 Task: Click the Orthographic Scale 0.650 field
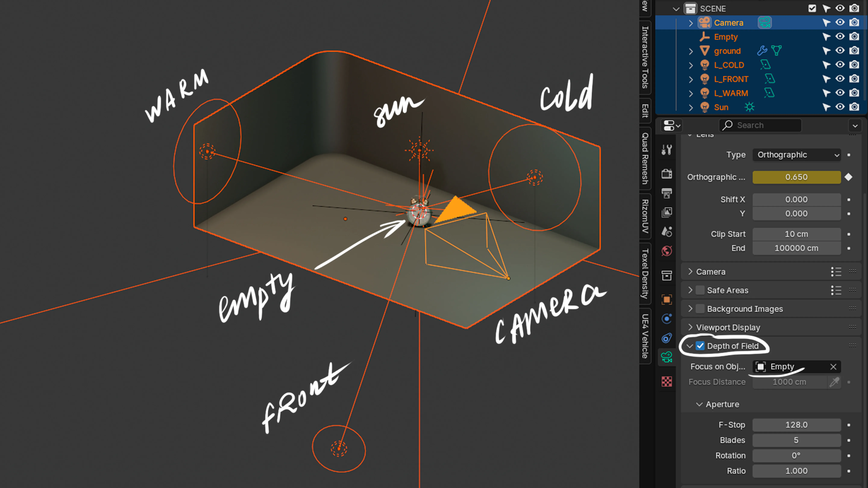(x=797, y=177)
